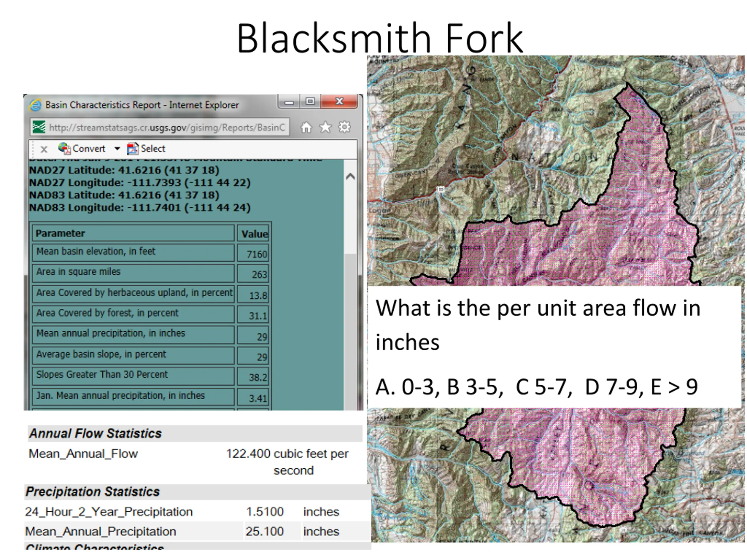Click the Convert to PDF icon
Viewport: 747px width, 560px height.
point(64,148)
